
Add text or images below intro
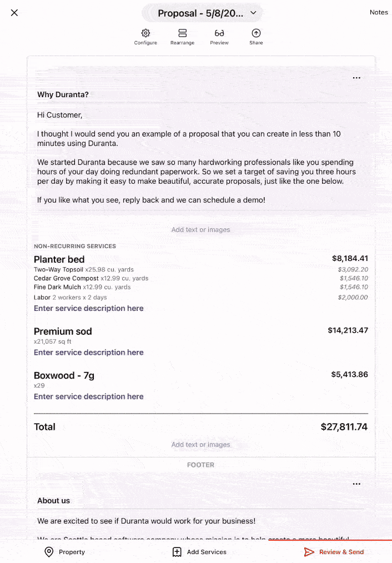tap(200, 230)
